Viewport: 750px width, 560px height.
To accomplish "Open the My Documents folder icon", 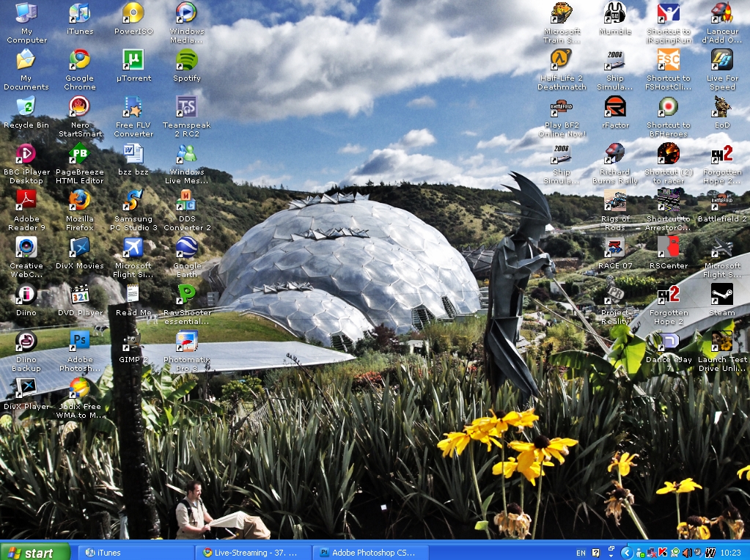I will 26,60.
